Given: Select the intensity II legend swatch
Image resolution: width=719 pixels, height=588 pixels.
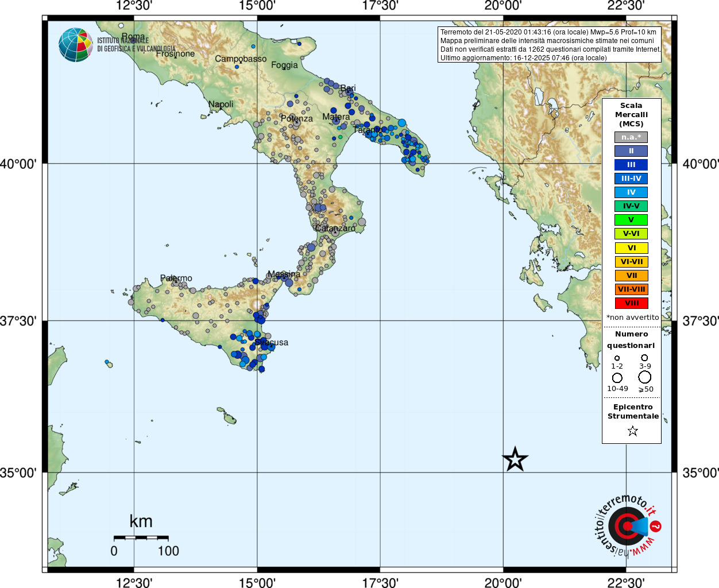Looking at the screenshot, I should click(x=631, y=151).
